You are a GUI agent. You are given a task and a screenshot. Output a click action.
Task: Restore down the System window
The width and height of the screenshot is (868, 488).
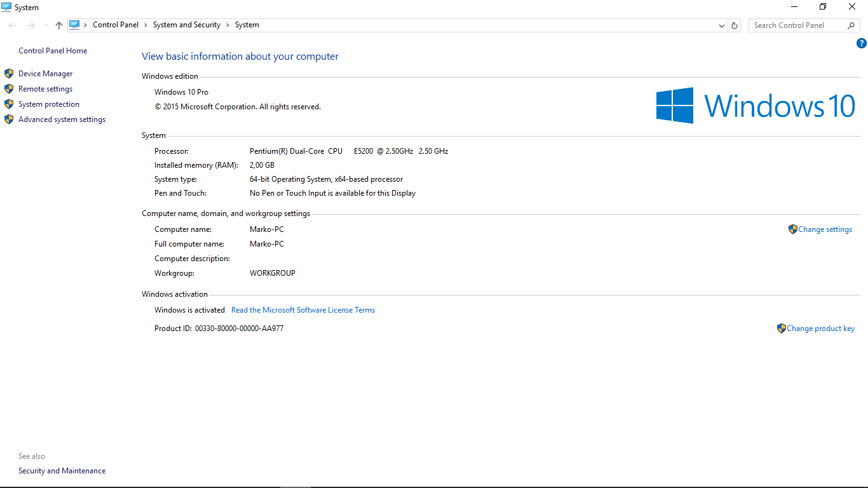(823, 7)
